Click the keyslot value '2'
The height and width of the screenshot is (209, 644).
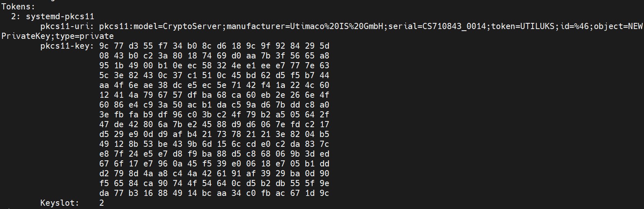pyautogui.click(x=102, y=203)
